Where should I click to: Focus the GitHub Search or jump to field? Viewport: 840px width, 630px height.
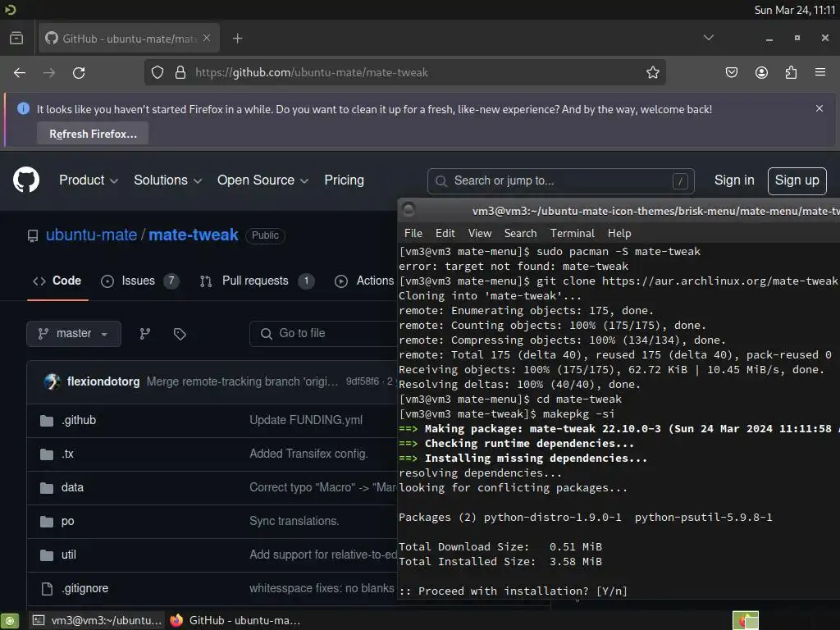(x=561, y=181)
